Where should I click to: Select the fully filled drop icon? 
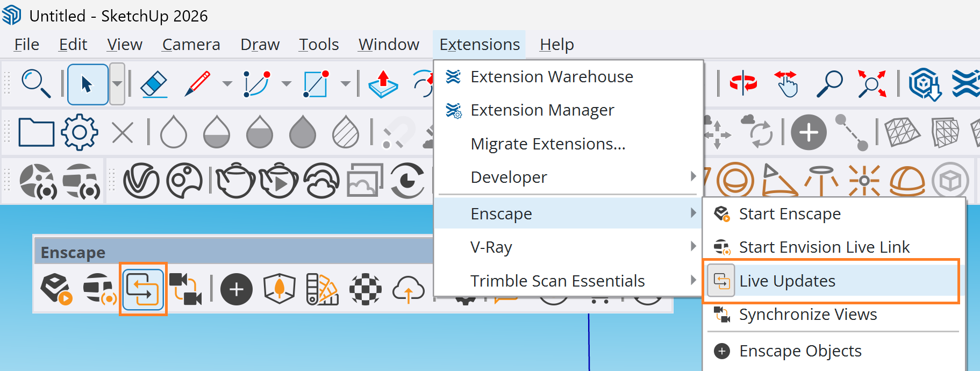point(303,132)
